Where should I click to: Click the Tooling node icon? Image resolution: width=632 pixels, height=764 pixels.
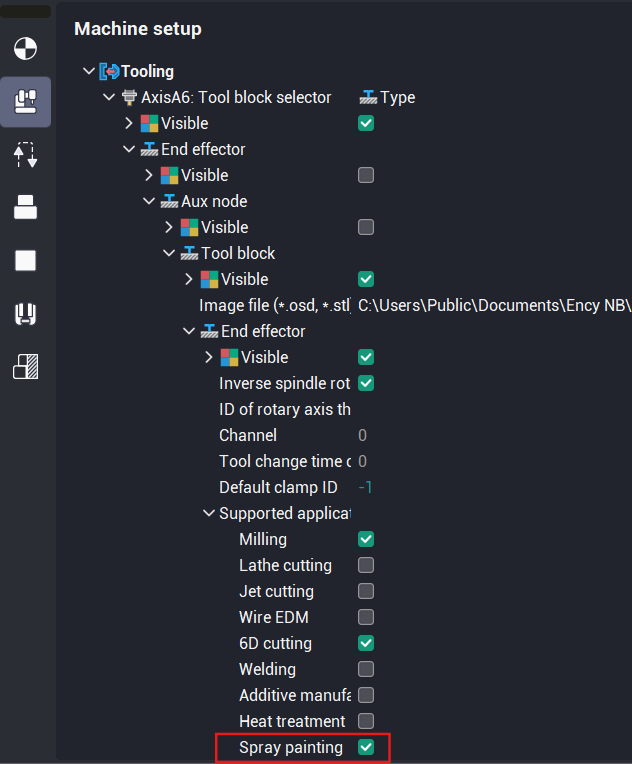109,72
